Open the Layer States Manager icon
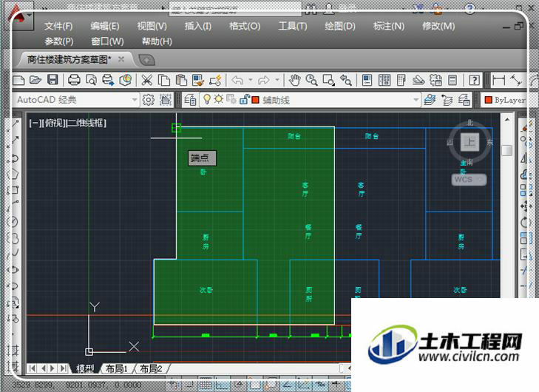The width and height of the screenshot is (539, 392). (464, 100)
